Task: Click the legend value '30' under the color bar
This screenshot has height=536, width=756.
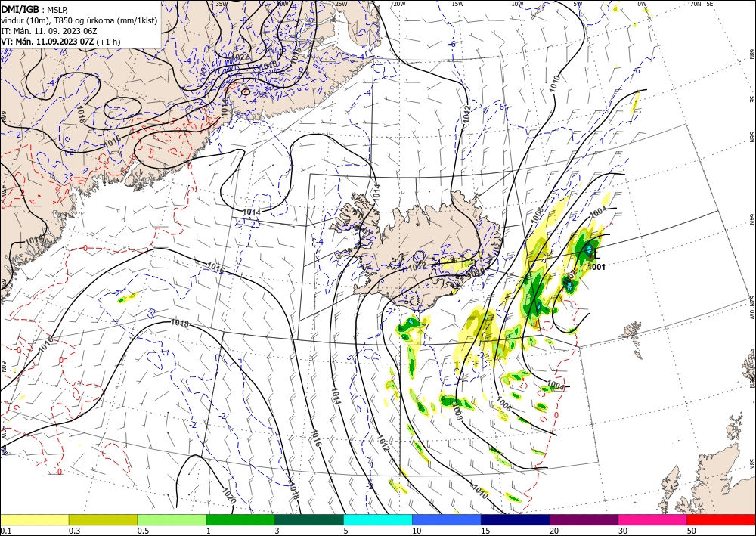Action: click(623, 531)
